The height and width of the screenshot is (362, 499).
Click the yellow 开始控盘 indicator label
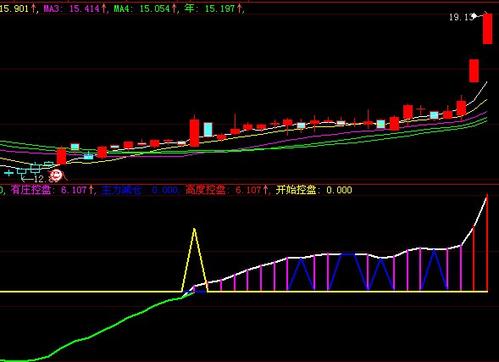point(296,190)
